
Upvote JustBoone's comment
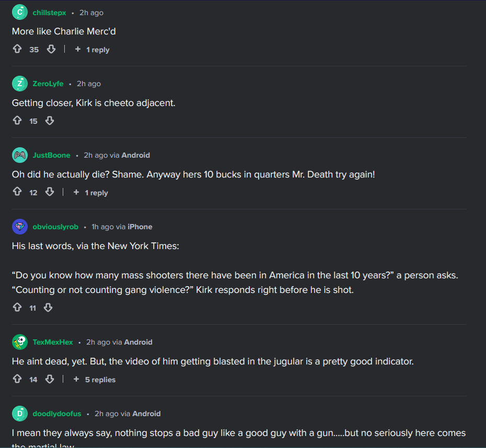(17, 192)
